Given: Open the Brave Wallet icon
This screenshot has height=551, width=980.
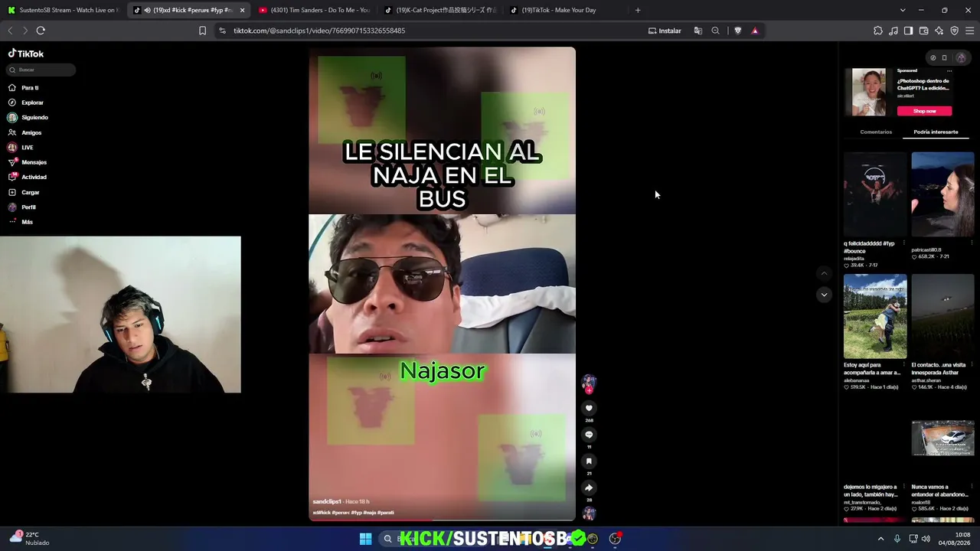Looking at the screenshot, I should click(923, 31).
